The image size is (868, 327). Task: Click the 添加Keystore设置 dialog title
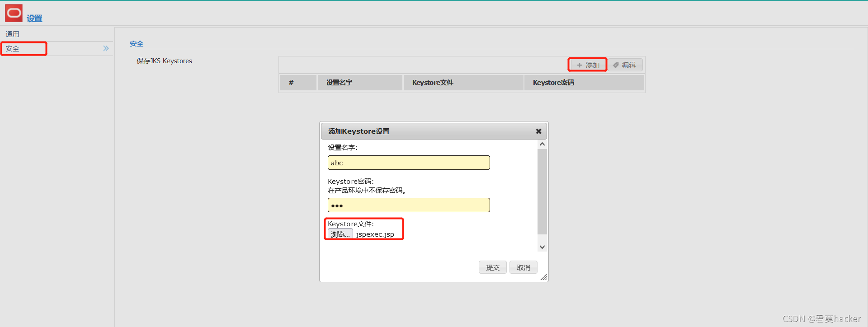point(359,131)
